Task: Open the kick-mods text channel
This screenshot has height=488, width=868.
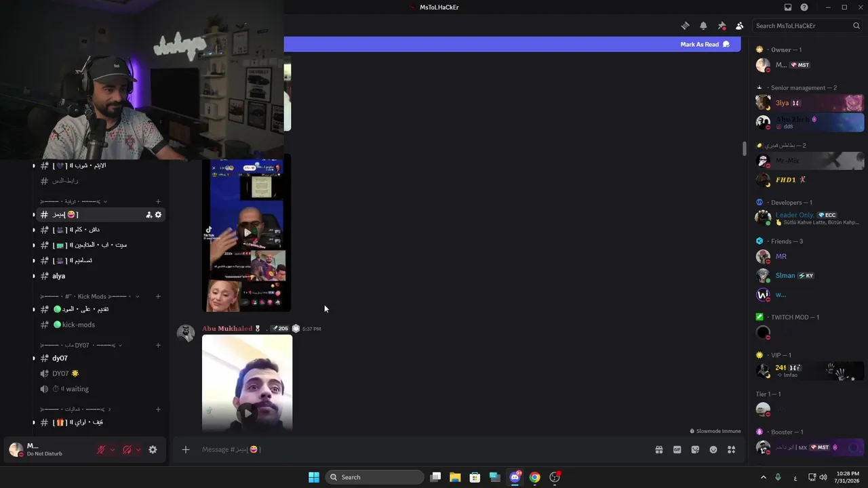Action: pyautogui.click(x=100, y=325)
